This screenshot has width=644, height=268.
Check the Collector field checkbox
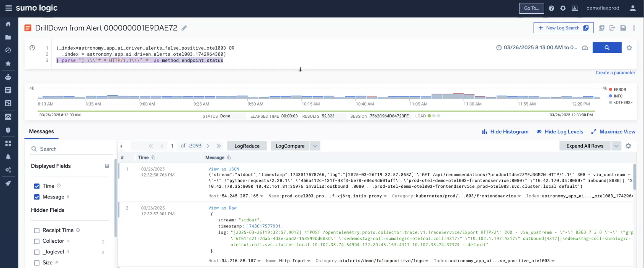tap(37, 241)
